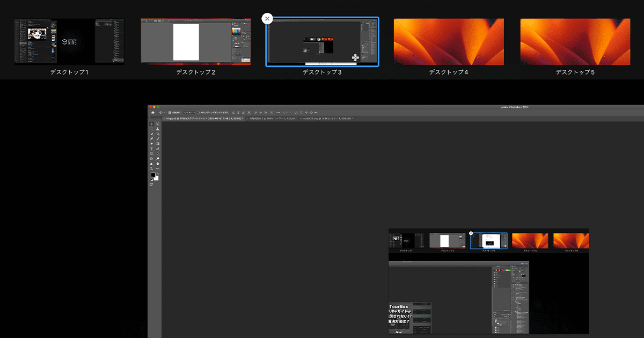Screen dimensions: 644x338
Task: Select the Move tool in the Photoshop toolbar
Action: pyautogui.click(x=151, y=124)
